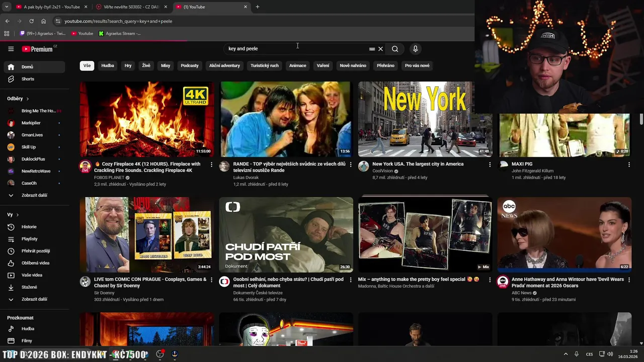Click browser back arrow

coord(7,21)
